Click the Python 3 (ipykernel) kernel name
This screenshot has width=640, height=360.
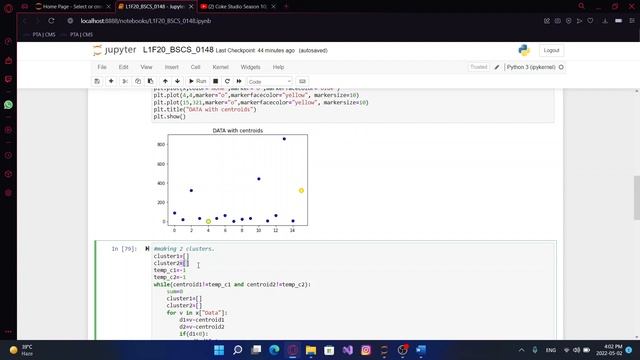point(531,67)
